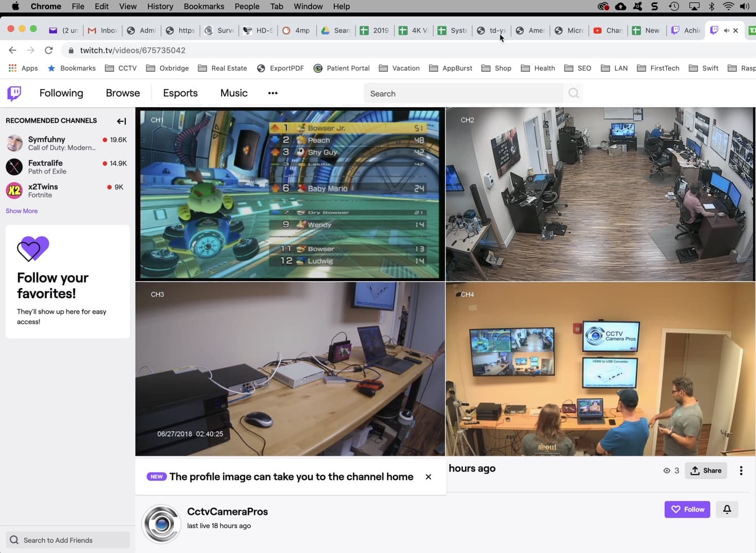Click the search magnifier button

573,94
